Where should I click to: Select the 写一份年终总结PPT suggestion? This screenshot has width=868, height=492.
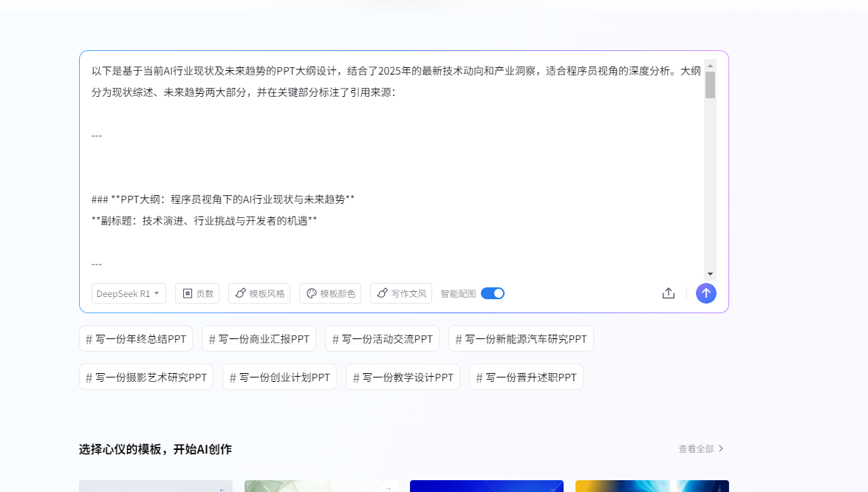click(136, 338)
